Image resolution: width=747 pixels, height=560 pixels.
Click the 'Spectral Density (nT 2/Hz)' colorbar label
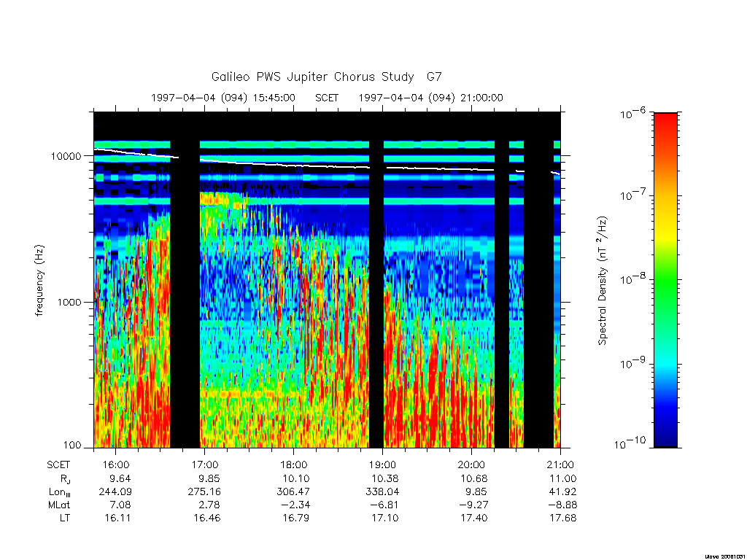[x=603, y=280]
